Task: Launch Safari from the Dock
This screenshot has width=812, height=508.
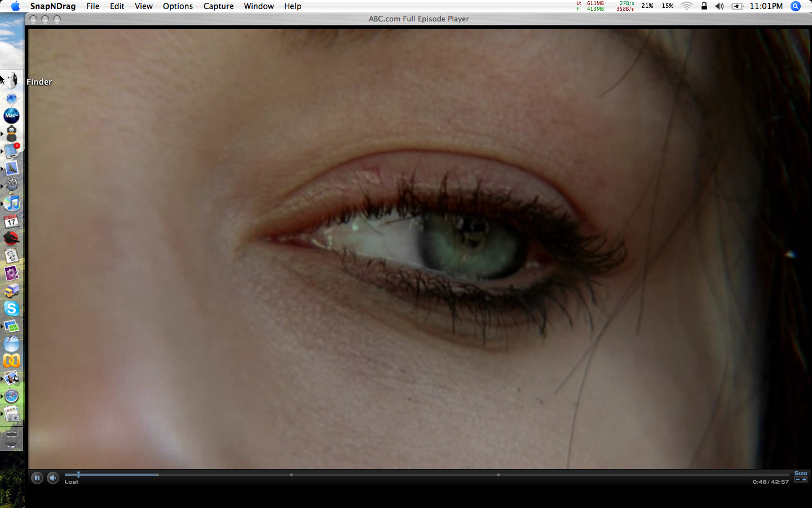Action: point(12,396)
